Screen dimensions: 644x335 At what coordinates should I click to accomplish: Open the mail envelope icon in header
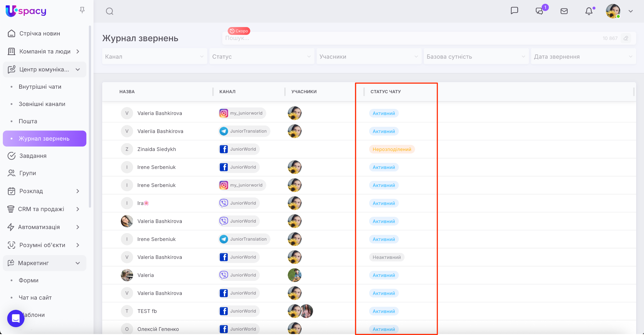click(x=564, y=11)
